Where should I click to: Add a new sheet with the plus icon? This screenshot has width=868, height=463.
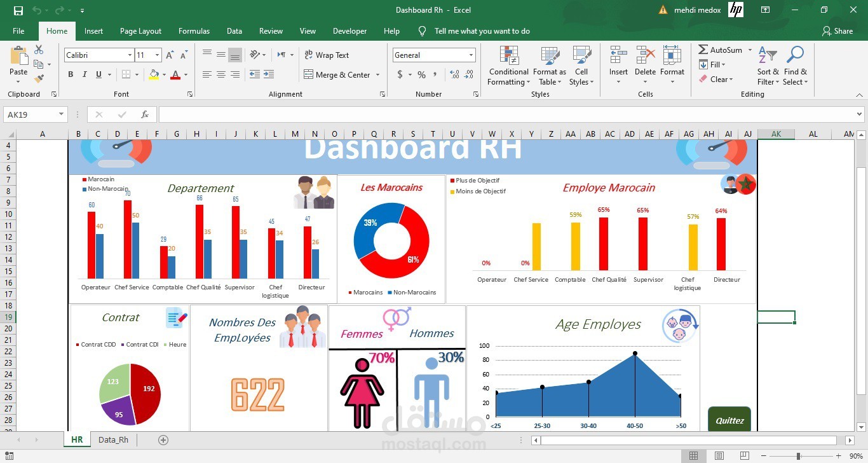[x=163, y=440]
